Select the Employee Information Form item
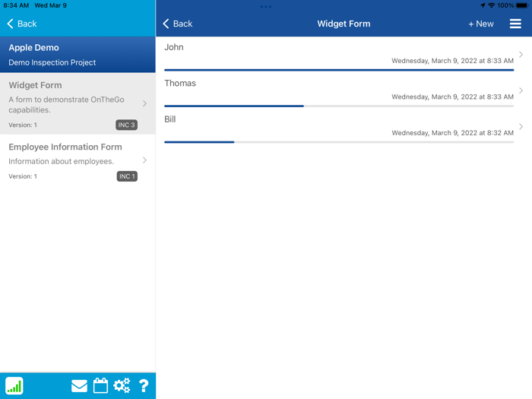The width and height of the screenshot is (532, 399). (x=78, y=161)
